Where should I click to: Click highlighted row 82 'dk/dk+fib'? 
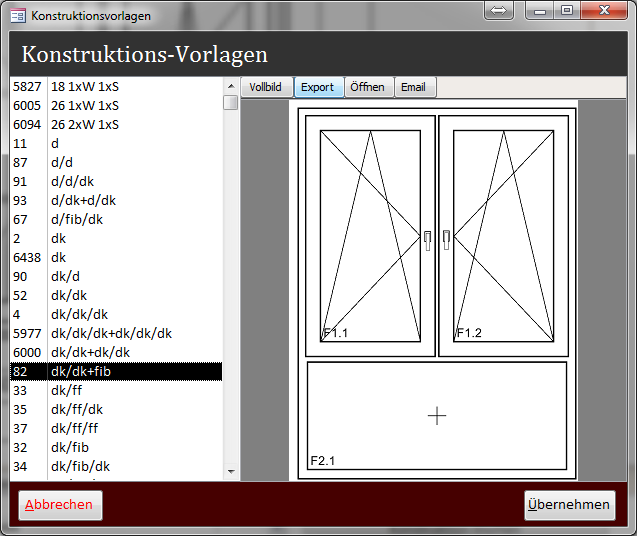pyautogui.click(x=116, y=371)
